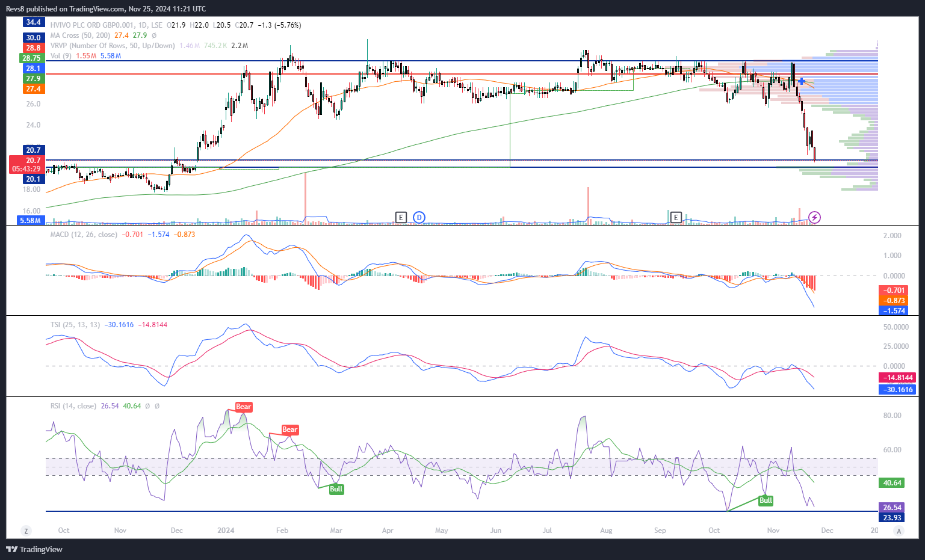Viewport: 925px width, 560px height.
Task: Click the purple lightning bolt event icon
Action: coord(814,217)
